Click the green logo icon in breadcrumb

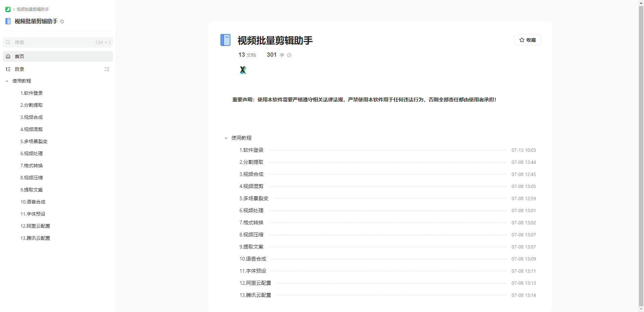pyautogui.click(x=8, y=9)
